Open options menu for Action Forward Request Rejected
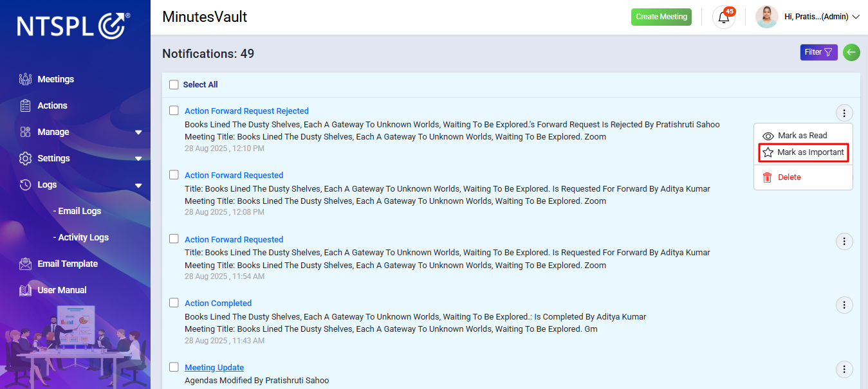This screenshot has width=868, height=389. click(844, 113)
